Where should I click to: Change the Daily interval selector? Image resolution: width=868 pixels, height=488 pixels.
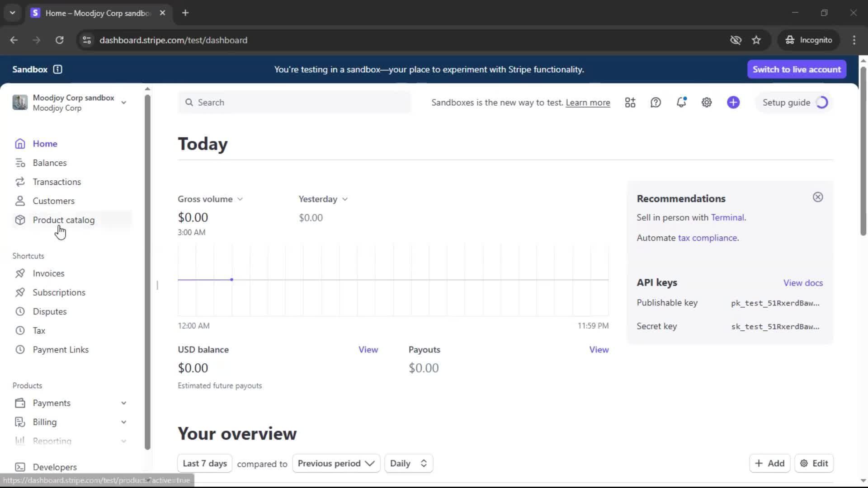[408, 463]
